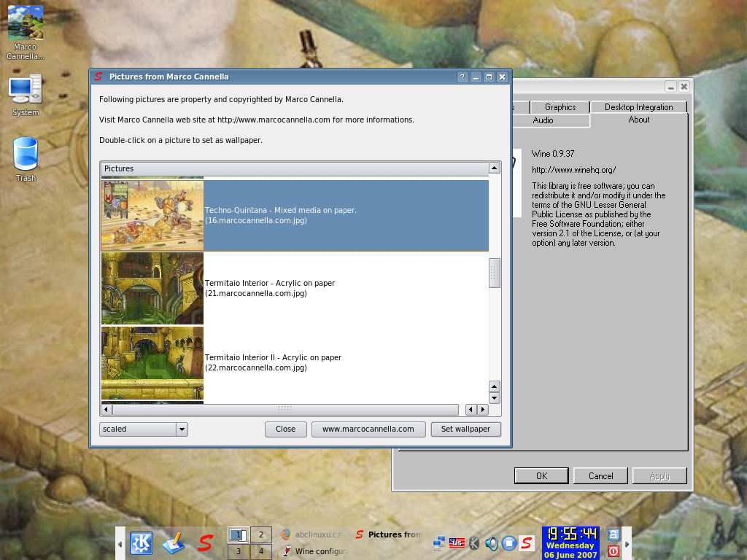Open the Marco Cannella desktop icon
The image size is (747, 560).
26,32
